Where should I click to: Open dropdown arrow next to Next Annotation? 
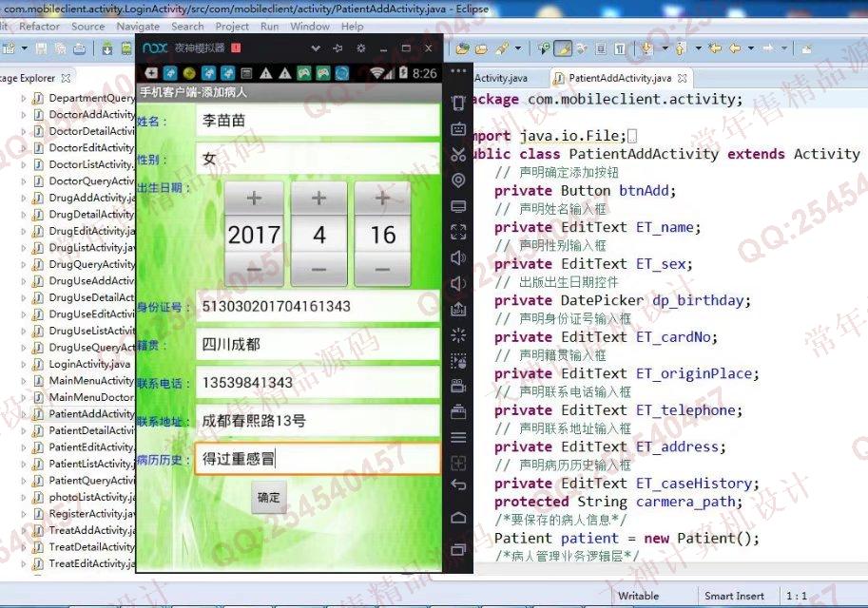(665, 48)
